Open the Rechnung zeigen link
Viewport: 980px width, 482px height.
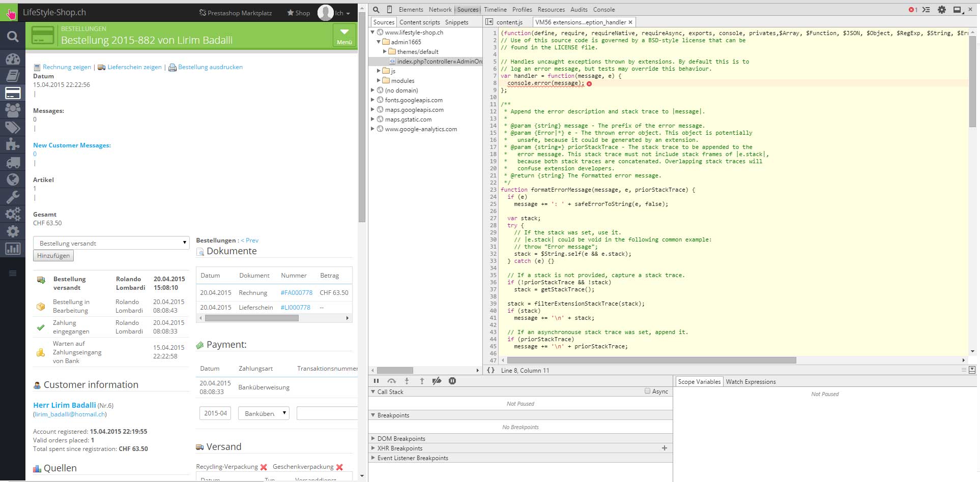pyautogui.click(x=67, y=67)
